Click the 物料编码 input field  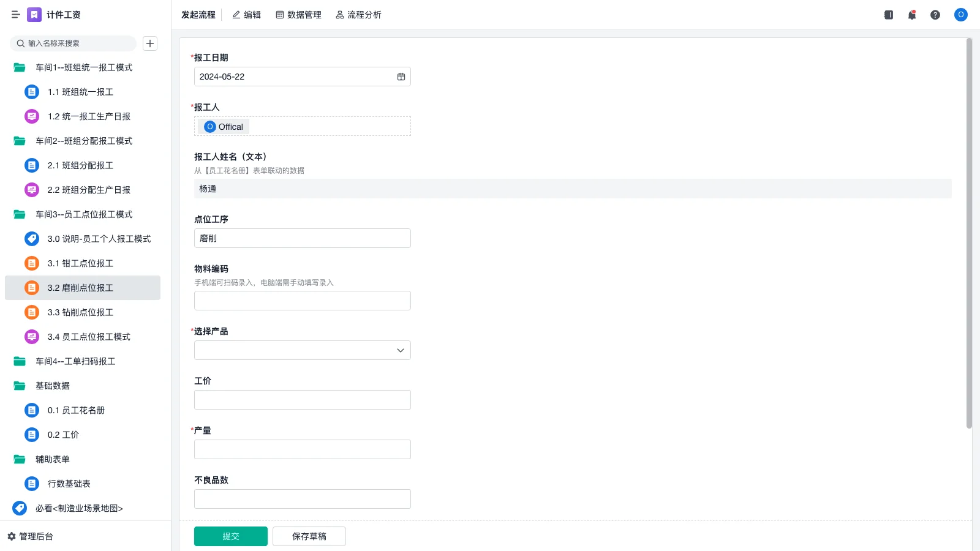tap(302, 300)
